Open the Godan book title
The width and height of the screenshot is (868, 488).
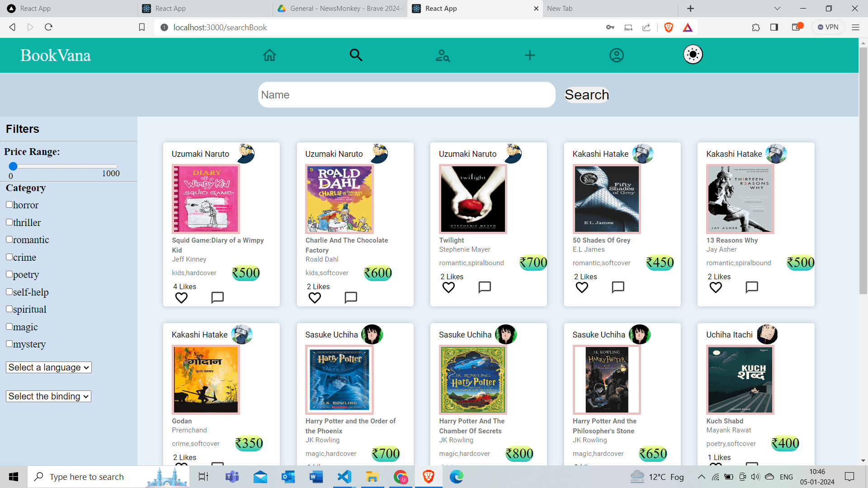coord(182,421)
